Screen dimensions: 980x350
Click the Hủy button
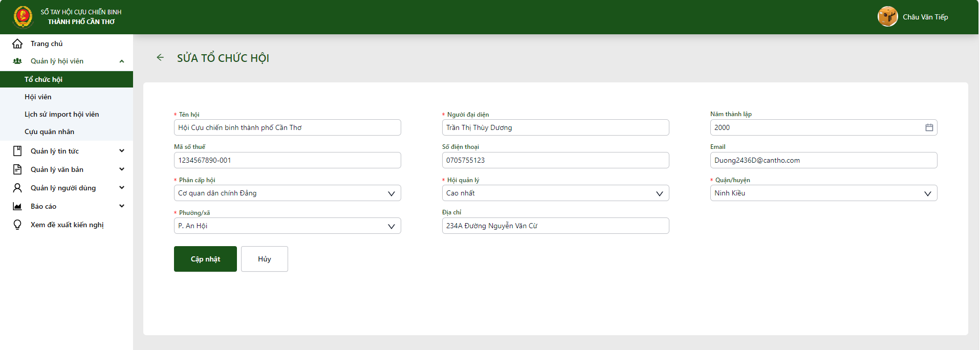coord(265,259)
